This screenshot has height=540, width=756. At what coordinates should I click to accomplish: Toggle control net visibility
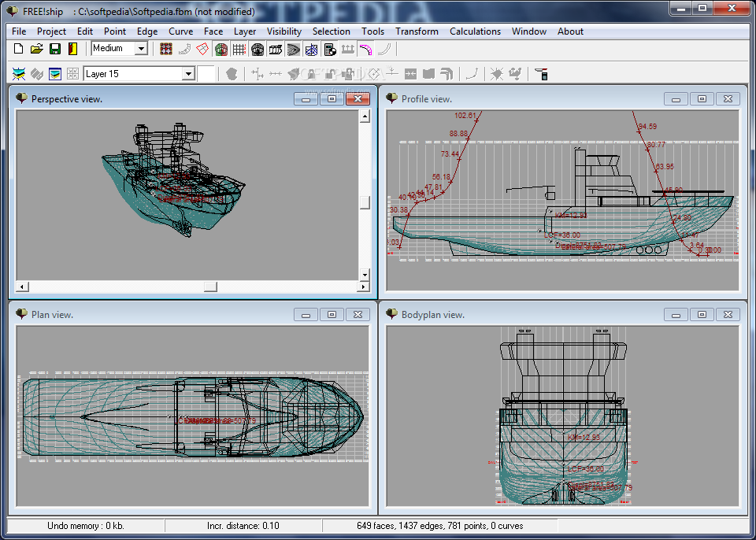point(166,49)
